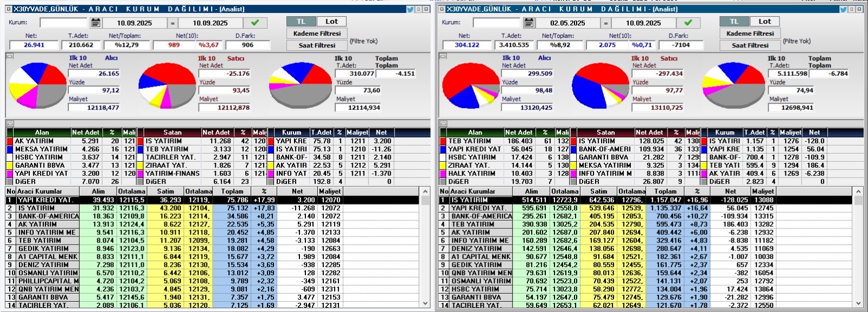Click the Toplam pie chart in left window
This screenshot has height=312, width=868.
coord(301,85)
